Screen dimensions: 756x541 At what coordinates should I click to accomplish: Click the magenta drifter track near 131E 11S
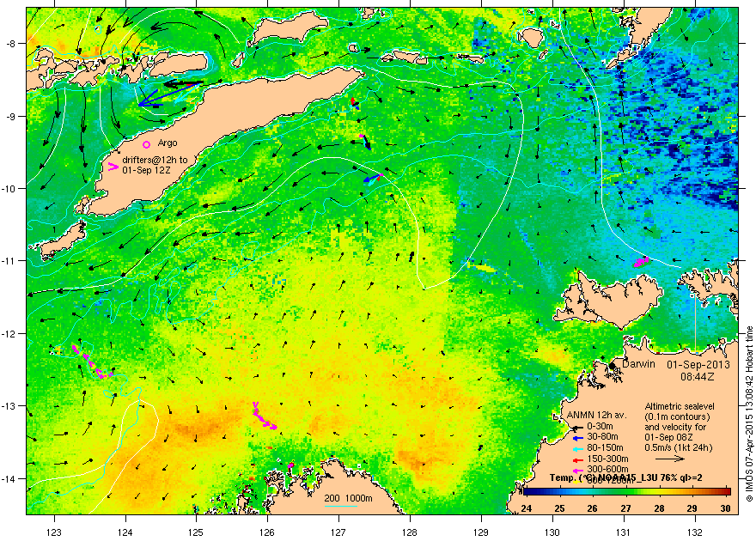coord(641,262)
